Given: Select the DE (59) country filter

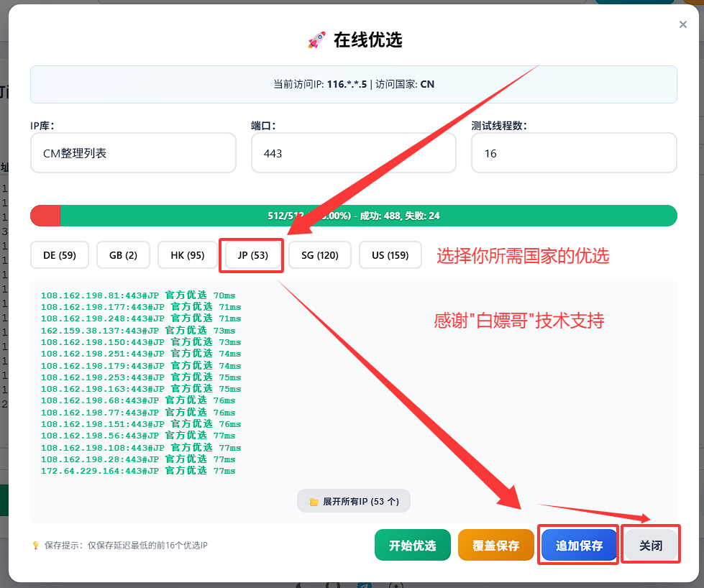Looking at the screenshot, I should coord(59,255).
